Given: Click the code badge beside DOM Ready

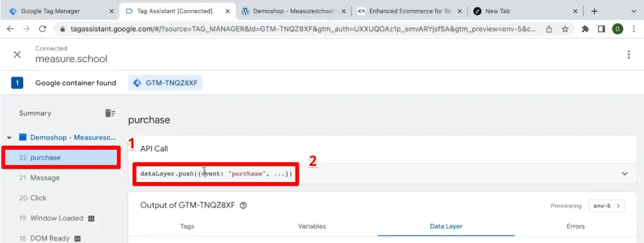Looking at the screenshot, I should (x=77, y=239).
